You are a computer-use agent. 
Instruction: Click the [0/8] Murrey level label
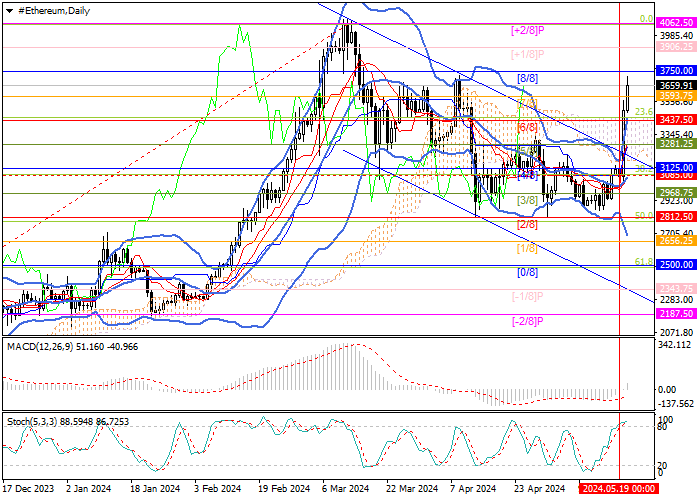[x=527, y=272]
